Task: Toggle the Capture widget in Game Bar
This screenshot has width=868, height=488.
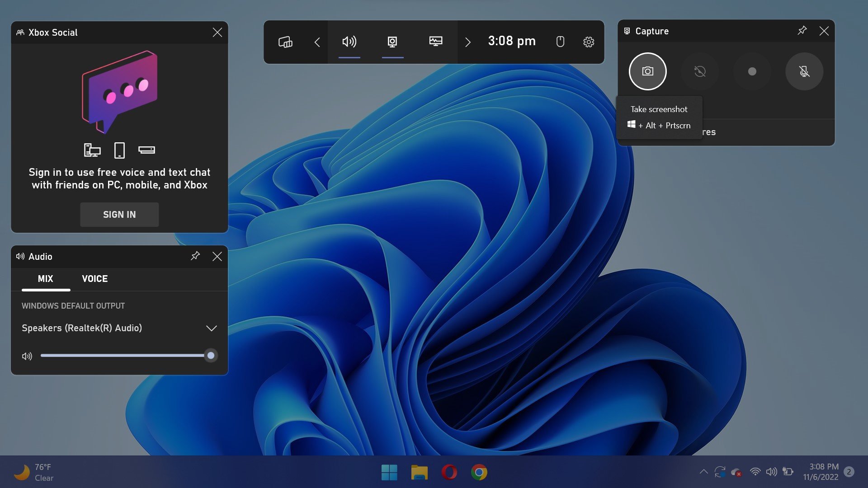Action: coord(392,42)
